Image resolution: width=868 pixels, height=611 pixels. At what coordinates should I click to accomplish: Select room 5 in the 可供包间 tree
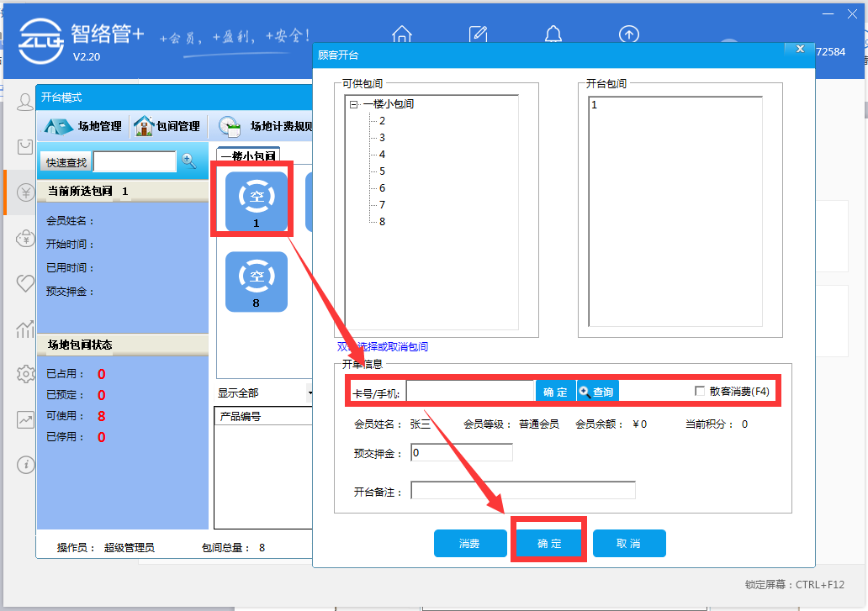[382, 171]
